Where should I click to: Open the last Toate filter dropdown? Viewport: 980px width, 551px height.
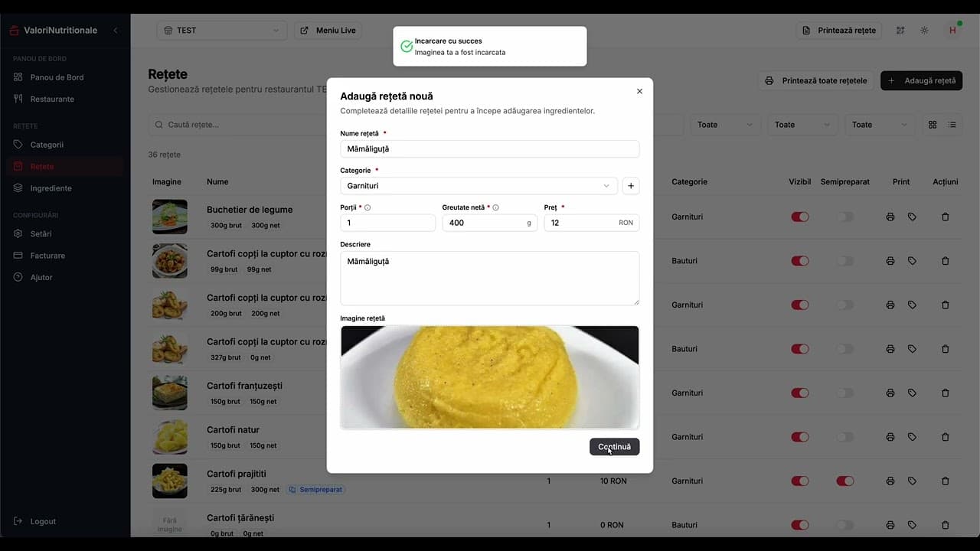tap(879, 125)
